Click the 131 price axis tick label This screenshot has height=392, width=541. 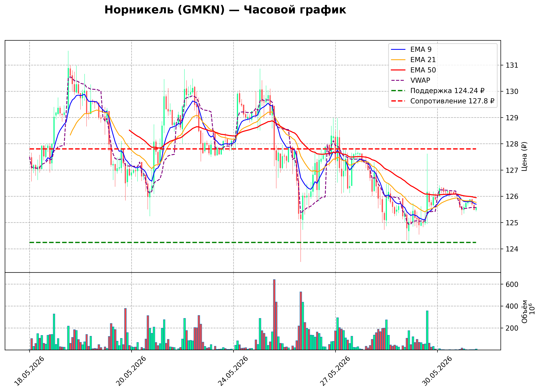click(512, 65)
